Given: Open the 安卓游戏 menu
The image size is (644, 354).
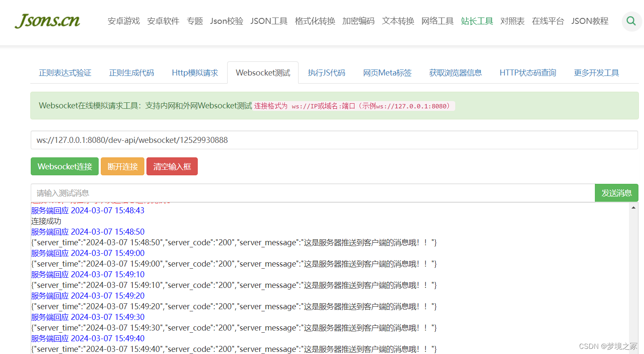Looking at the screenshot, I should (124, 21).
